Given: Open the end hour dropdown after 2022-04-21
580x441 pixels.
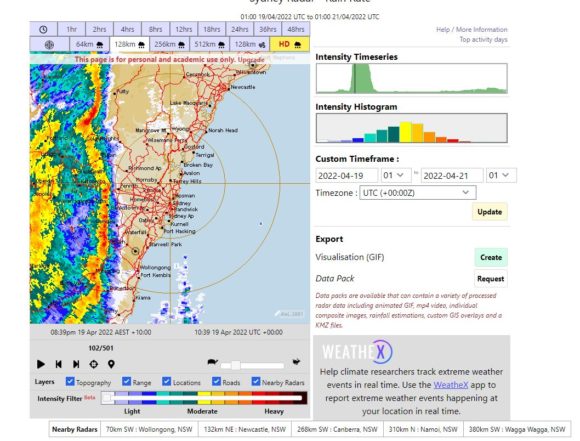Looking at the screenshot, I should 501,175.
